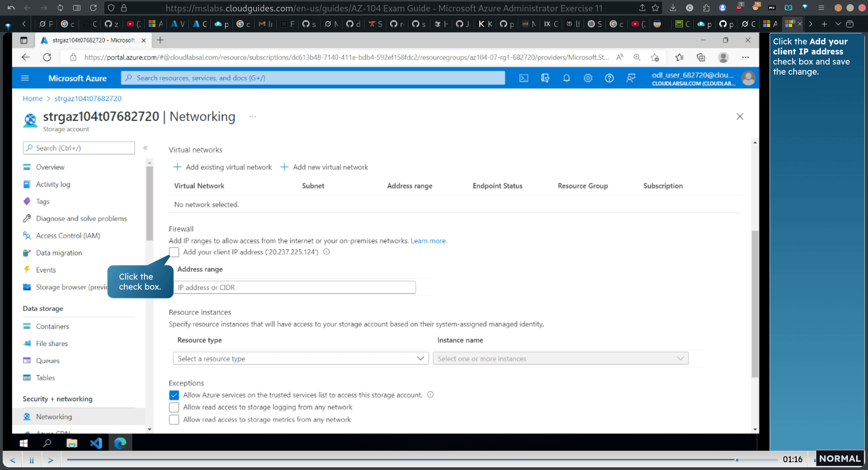Click Home breadcrumb link
868x470 pixels.
32,98
